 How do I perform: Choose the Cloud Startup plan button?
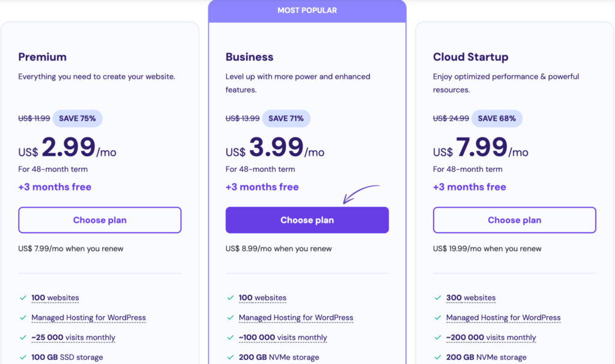(x=515, y=220)
